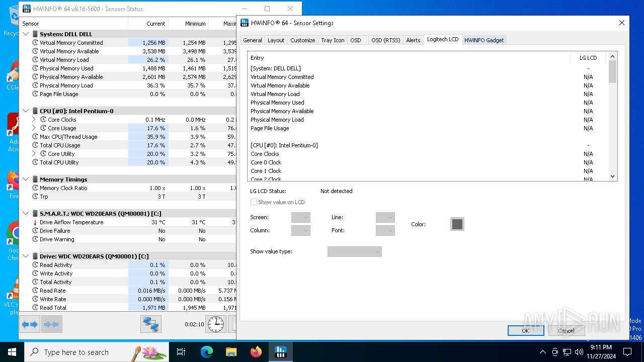Click the Type here to search box
Image resolution: width=644 pixels, height=362 pixels.
97,352
